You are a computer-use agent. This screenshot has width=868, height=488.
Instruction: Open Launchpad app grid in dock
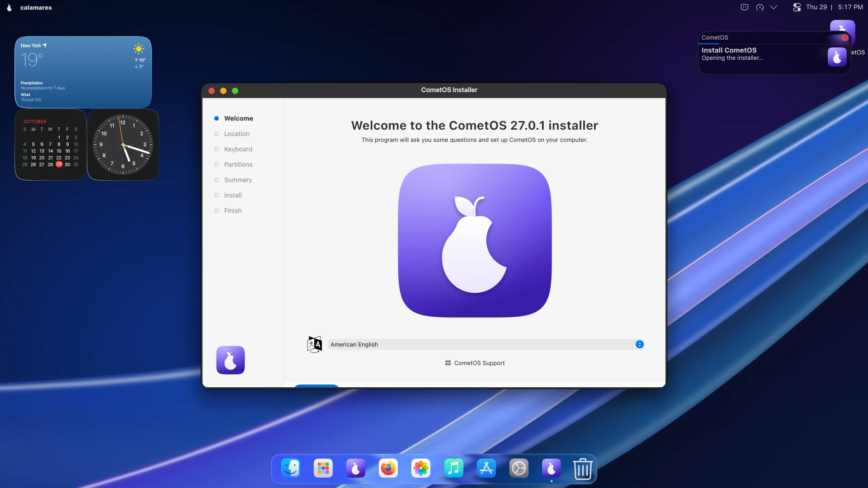(323, 469)
